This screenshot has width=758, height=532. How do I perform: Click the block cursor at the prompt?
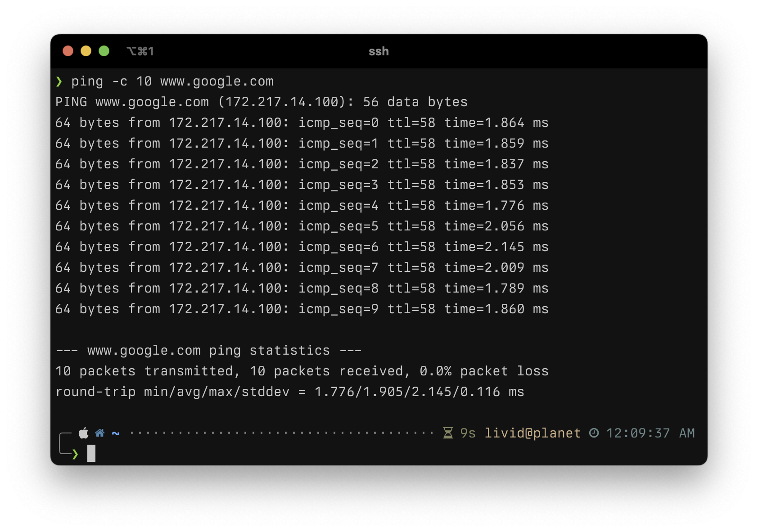tap(91, 453)
